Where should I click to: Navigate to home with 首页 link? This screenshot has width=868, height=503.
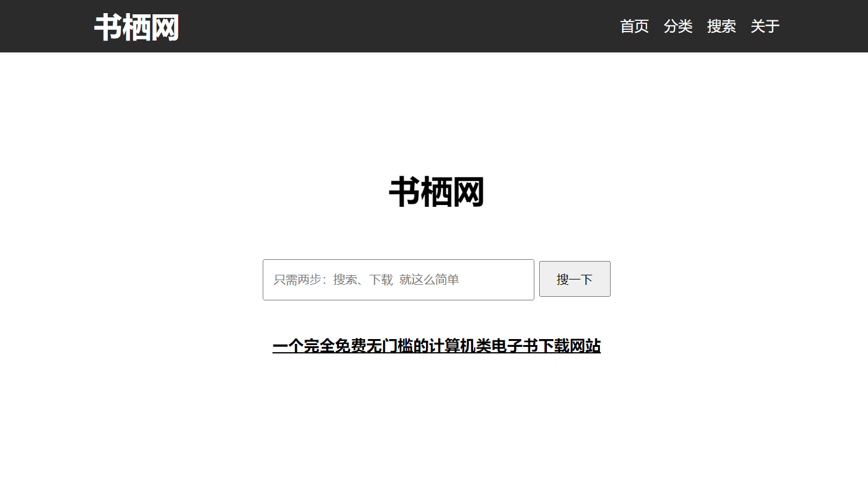coord(634,26)
